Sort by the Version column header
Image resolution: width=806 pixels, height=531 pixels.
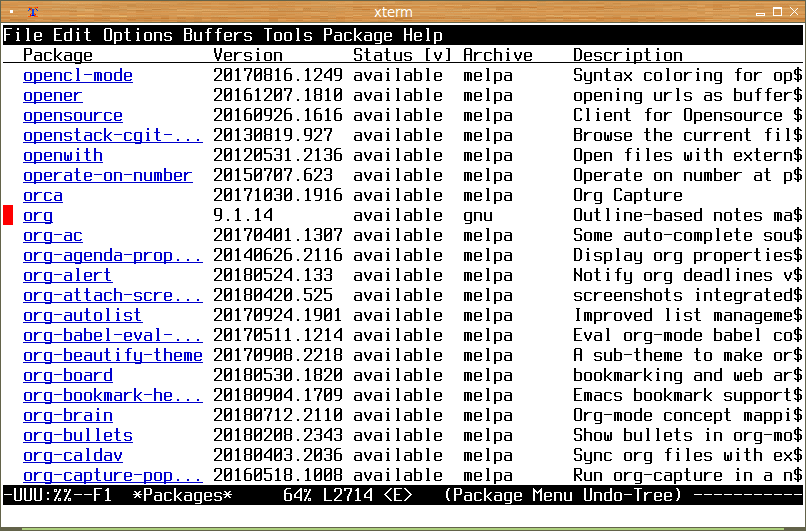click(248, 55)
